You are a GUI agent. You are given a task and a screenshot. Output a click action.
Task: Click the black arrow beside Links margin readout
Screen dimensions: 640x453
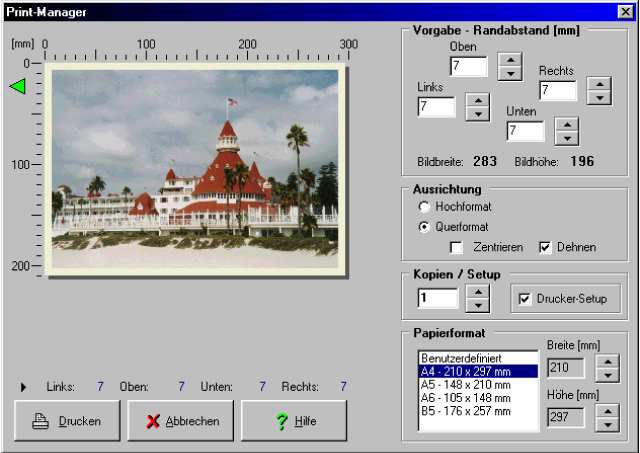(24, 386)
